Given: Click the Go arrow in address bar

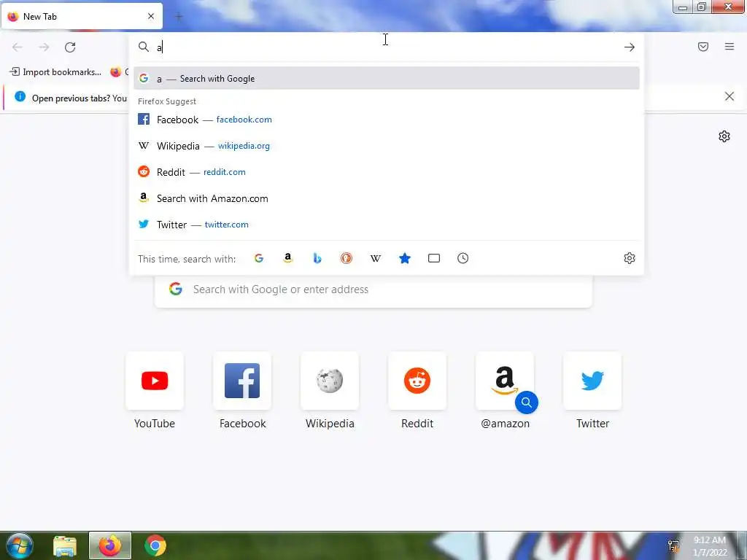Looking at the screenshot, I should (630, 47).
